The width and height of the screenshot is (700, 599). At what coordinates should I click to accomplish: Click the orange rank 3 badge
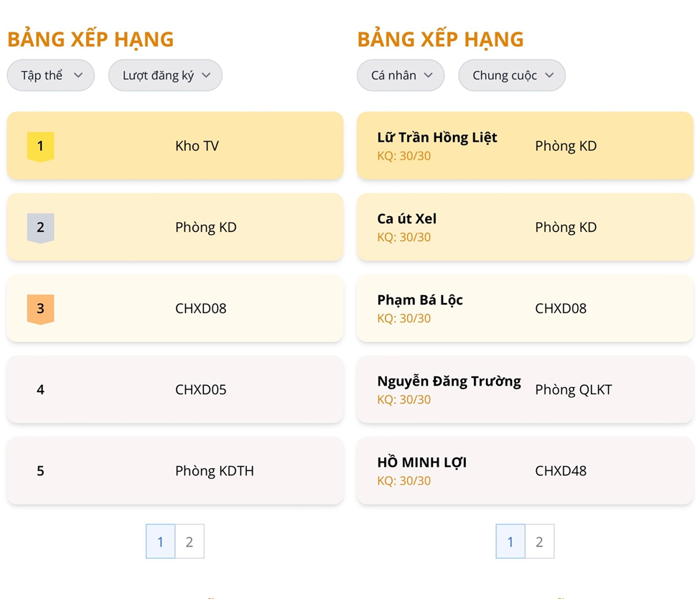[41, 309]
